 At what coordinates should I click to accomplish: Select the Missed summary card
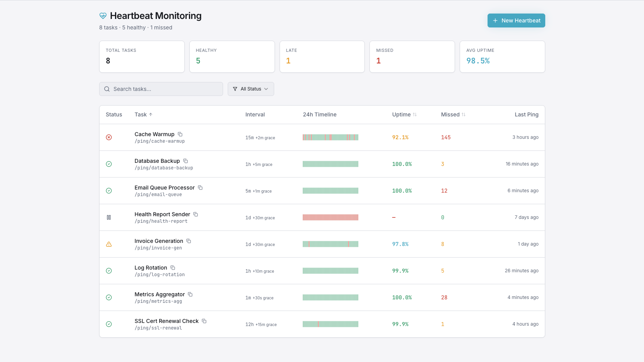coord(412,56)
